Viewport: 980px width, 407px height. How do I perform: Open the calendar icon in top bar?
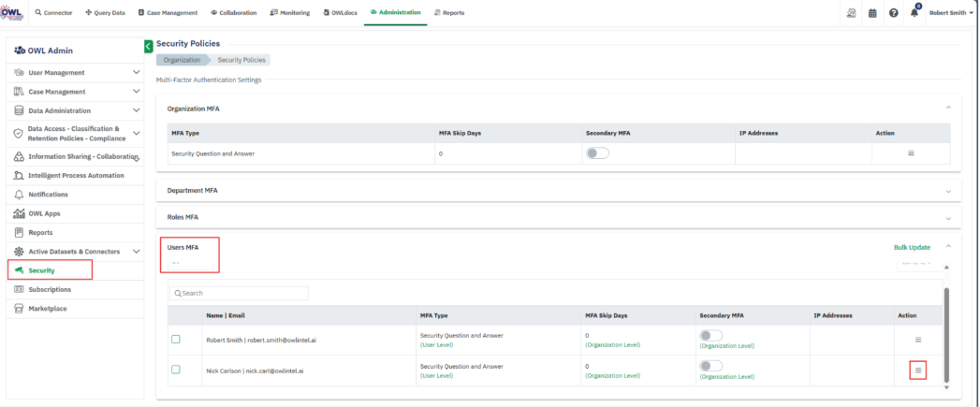tap(872, 13)
